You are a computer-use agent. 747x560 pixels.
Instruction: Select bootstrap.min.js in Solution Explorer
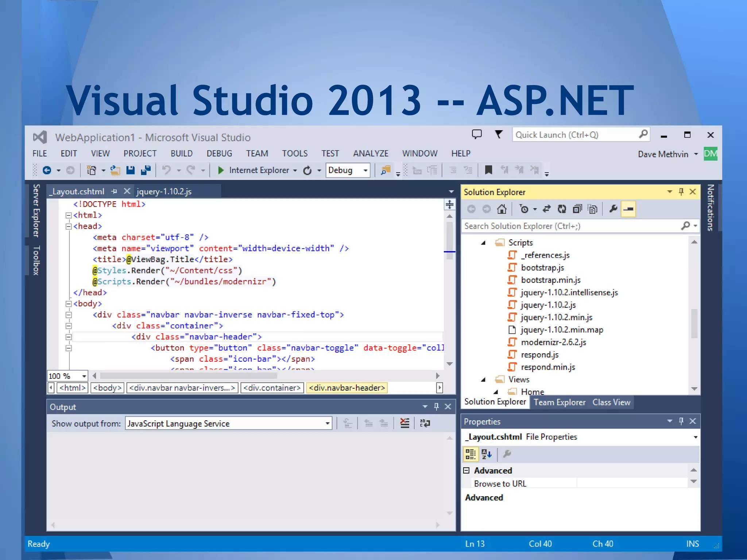click(550, 280)
